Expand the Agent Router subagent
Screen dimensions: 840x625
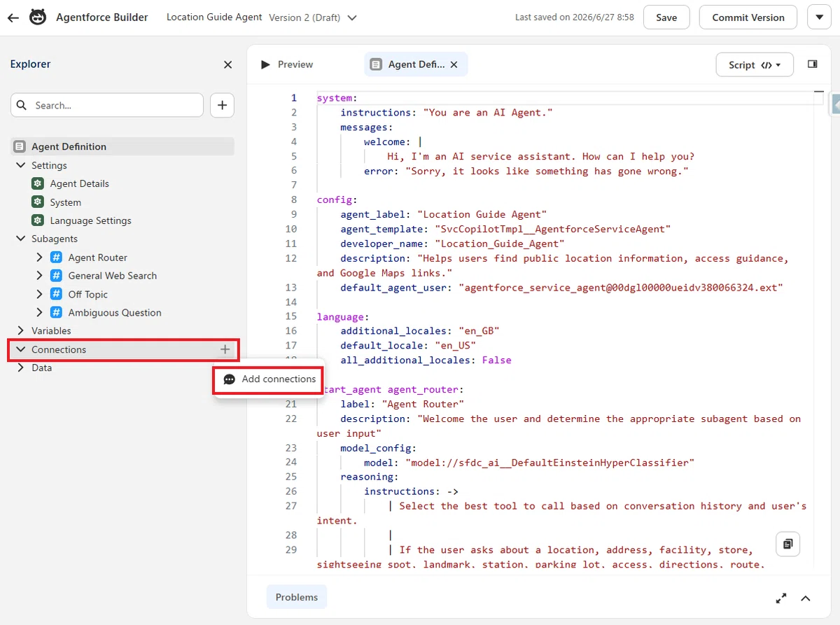click(39, 258)
